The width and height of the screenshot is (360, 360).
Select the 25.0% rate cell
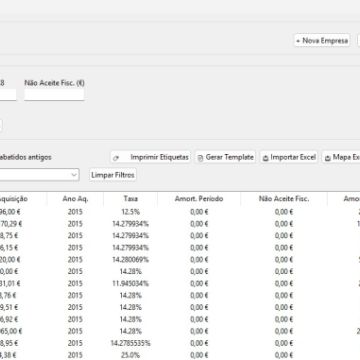coord(131,355)
